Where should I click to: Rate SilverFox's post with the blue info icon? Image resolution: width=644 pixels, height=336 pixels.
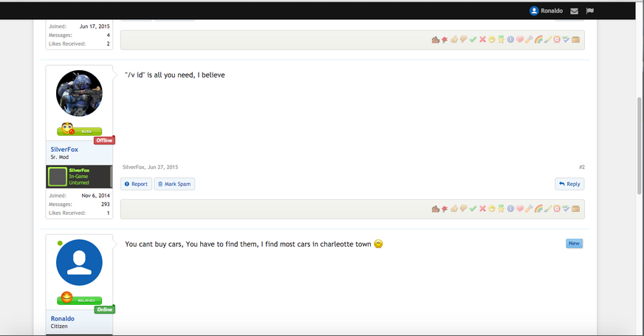(510, 209)
